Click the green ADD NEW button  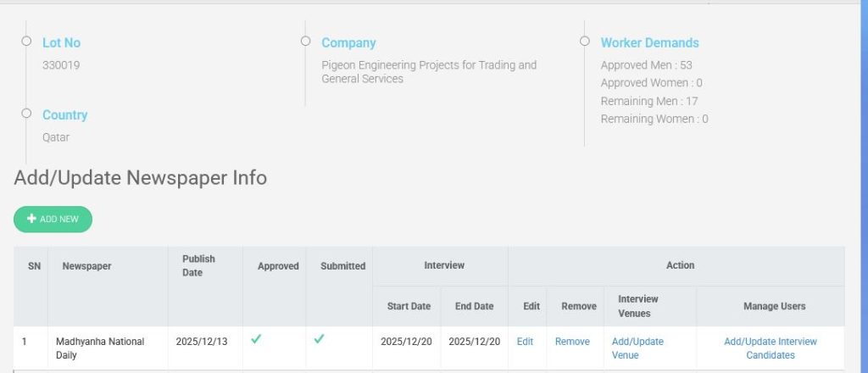pyautogui.click(x=53, y=219)
